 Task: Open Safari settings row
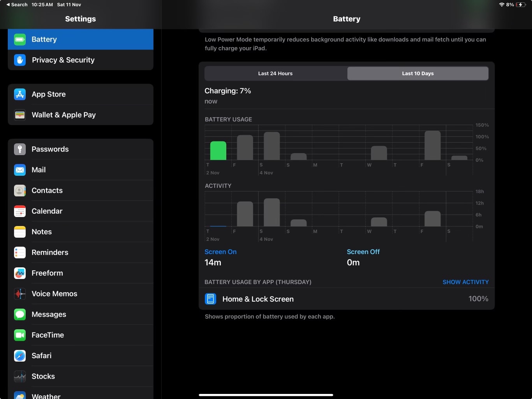coord(81,356)
